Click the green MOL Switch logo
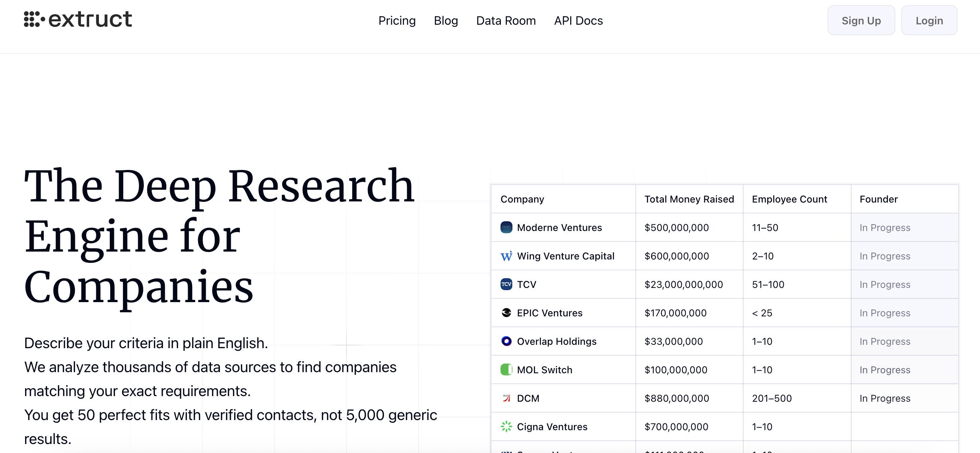This screenshot has height=453, width=980. click(x=506, y=370)
